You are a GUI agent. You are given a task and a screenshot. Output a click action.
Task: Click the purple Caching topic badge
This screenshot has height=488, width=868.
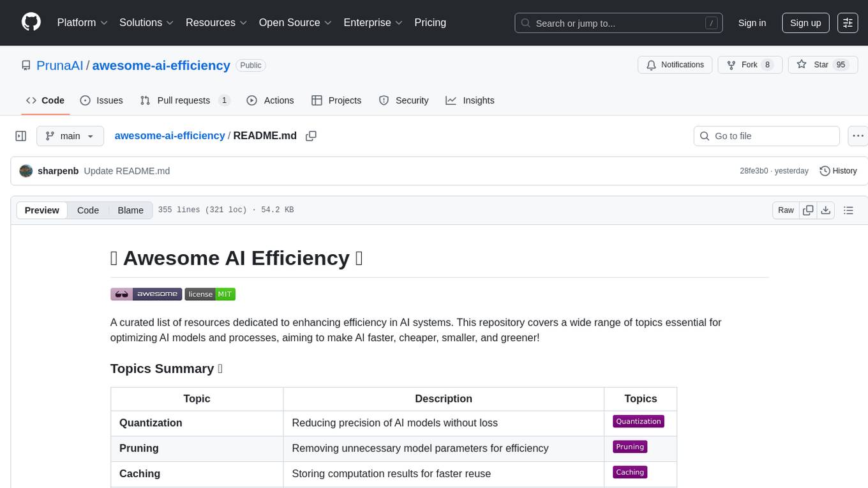[630, 473]
